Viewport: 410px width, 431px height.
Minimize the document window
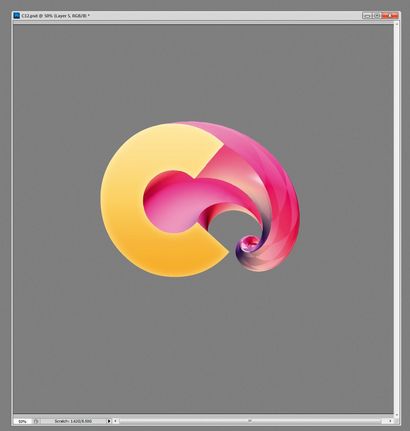point(367,16)
